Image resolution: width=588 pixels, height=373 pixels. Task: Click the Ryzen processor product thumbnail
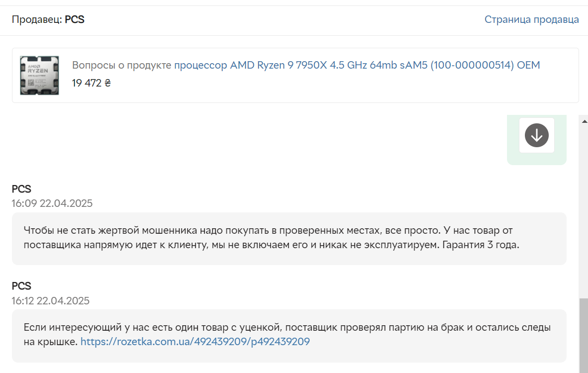(39, 76)
